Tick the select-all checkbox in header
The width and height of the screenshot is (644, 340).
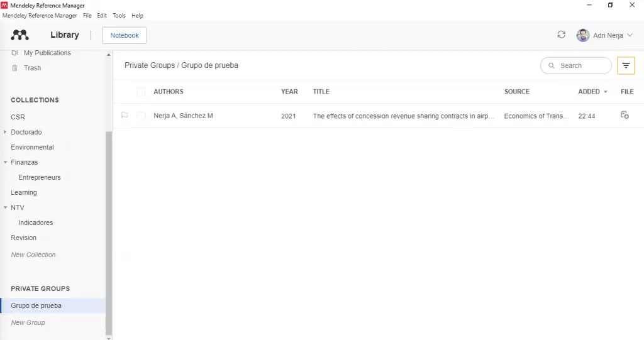(x=141, y=92)
